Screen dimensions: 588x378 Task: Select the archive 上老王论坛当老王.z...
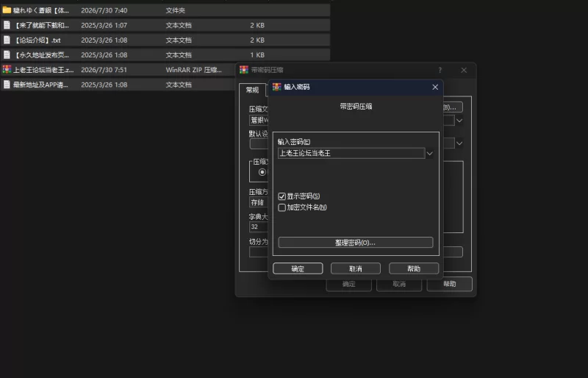[x=43, y=69]
